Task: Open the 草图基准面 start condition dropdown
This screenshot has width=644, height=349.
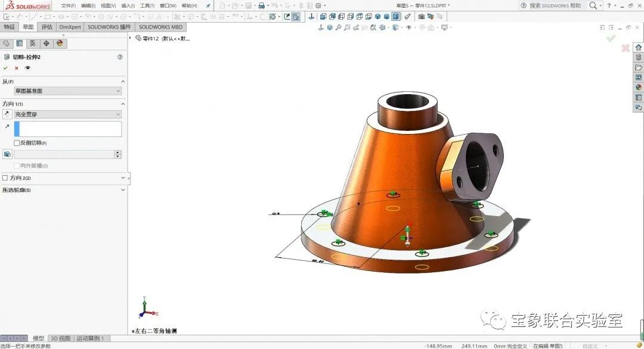Action: [x=68, y=91]
